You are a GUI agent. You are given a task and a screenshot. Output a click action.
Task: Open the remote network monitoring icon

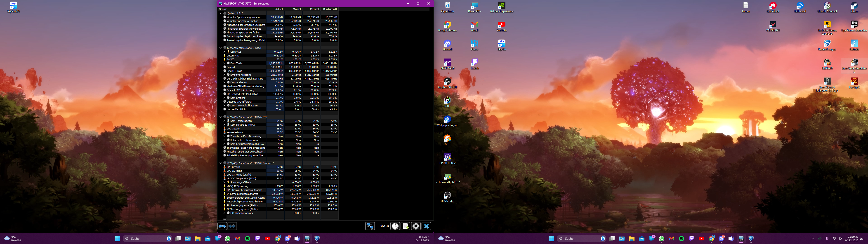pos(370,226)
